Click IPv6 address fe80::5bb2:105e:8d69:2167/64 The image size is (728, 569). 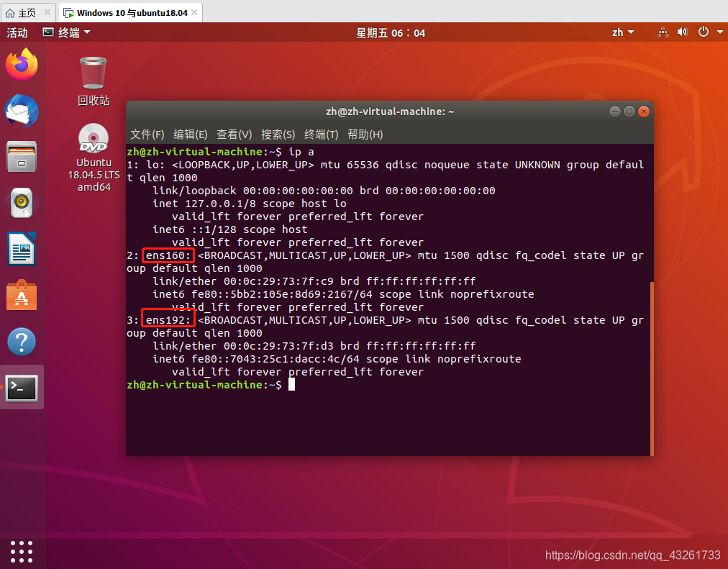pos(282,294)
